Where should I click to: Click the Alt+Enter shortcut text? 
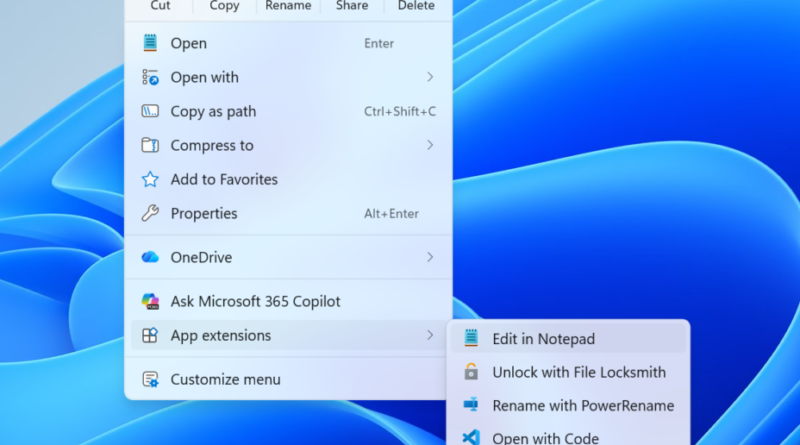[391, 213]
